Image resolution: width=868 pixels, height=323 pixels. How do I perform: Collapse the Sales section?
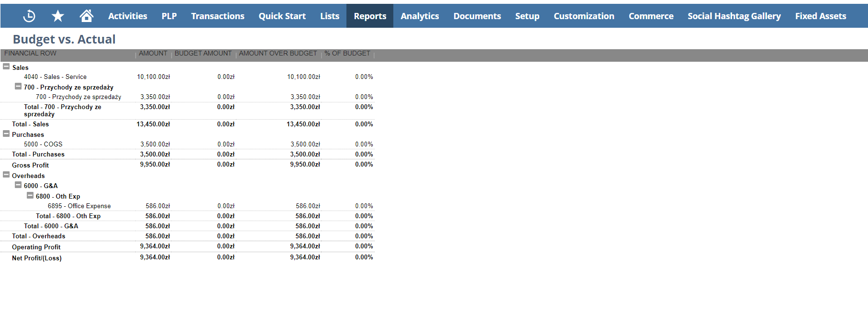click(x=6, y=67)
